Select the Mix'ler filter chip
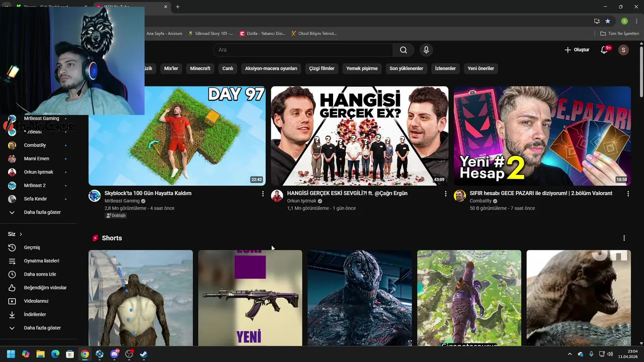Viewport: 644px width, 362px height. (171, 68)
